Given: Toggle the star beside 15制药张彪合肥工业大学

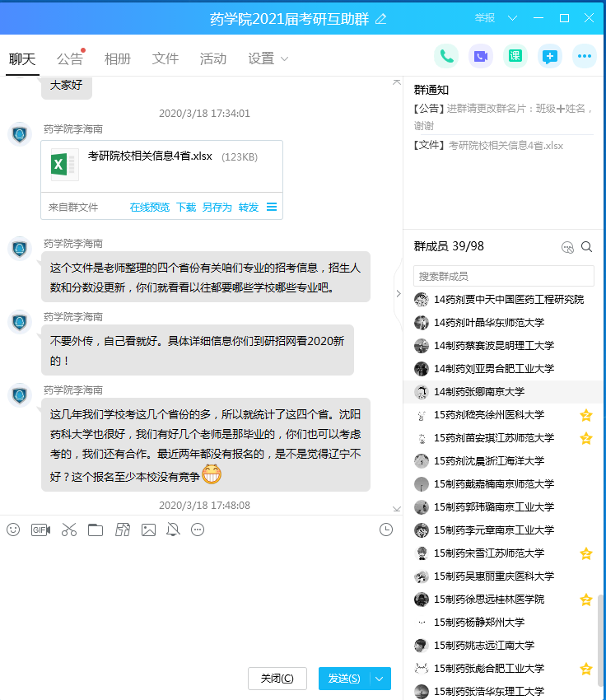Looking at the screenshot, I should (x=586, y=669).
